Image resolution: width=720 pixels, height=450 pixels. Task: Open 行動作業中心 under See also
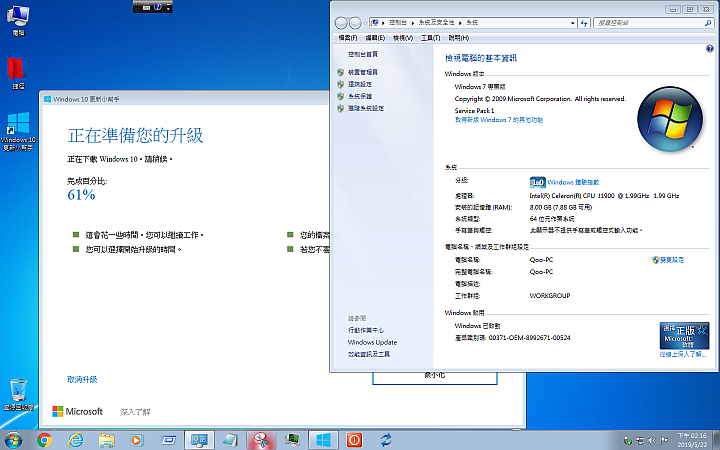(366, 330)
